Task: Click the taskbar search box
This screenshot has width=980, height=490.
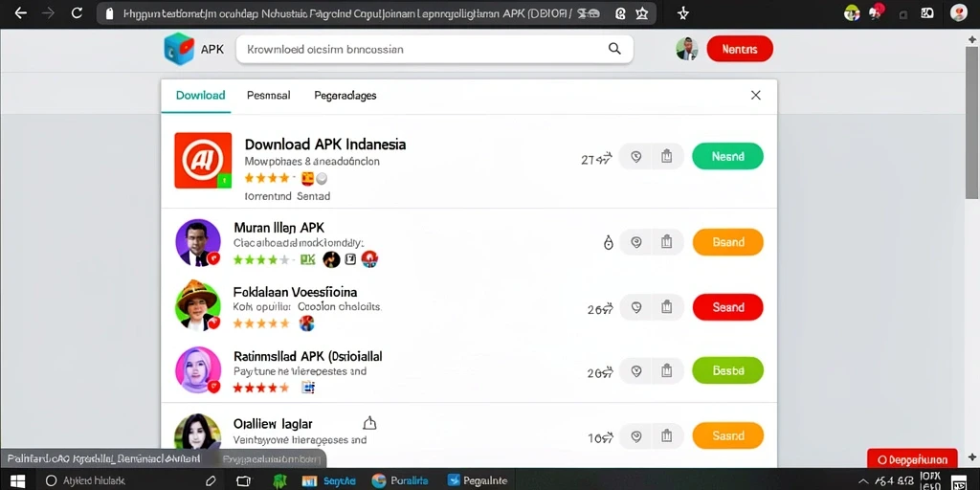Action: [x=128, y=480]
